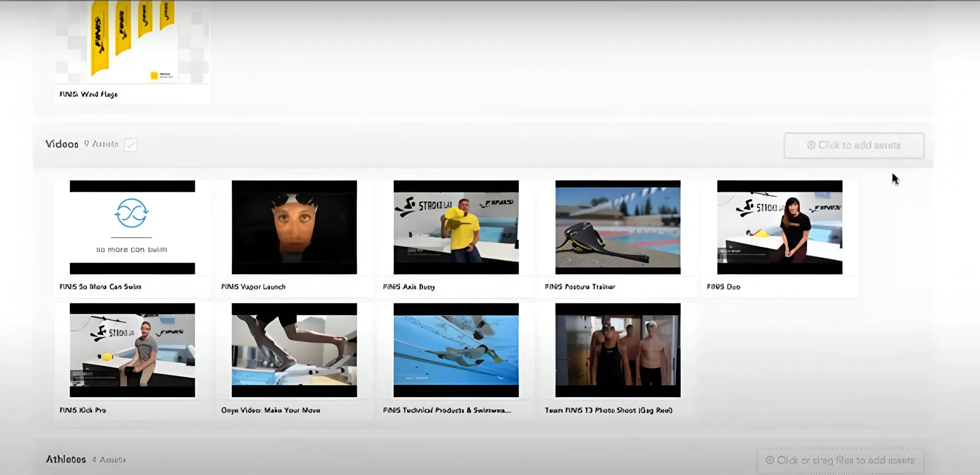
Task: Click the 'Duo' video title
Action: [x=723, y=287]
